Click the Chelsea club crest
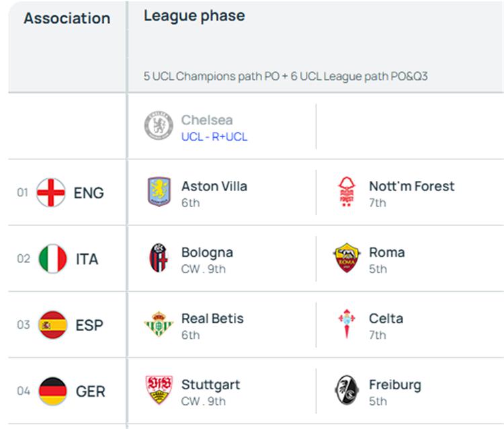 click(x=159, y=126)
